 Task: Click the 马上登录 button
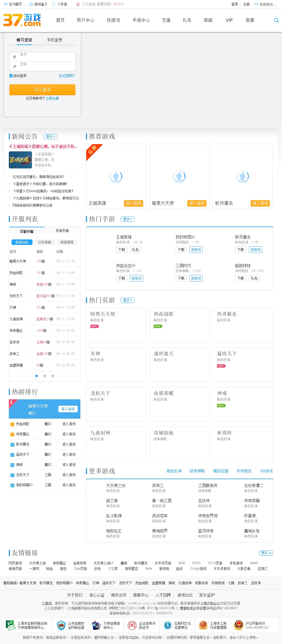pos(42,89)
